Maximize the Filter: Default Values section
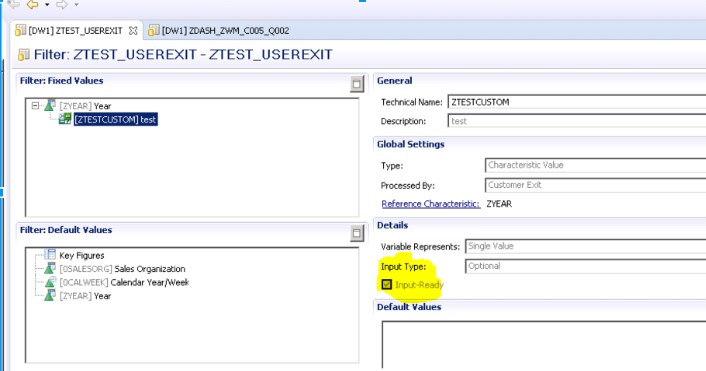Image resolution: width=706 pixels, height=371 pixels. click(357, 233)
